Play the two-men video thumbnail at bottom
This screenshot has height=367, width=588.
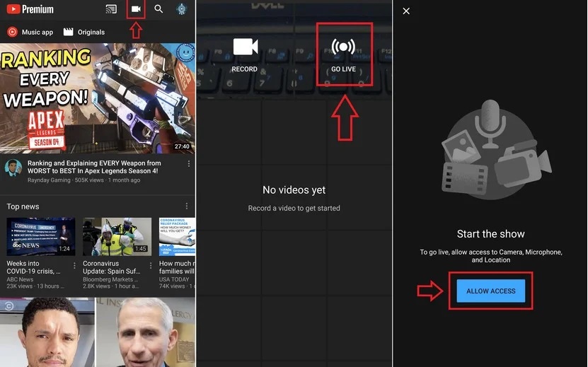click(x=98, y=332)
